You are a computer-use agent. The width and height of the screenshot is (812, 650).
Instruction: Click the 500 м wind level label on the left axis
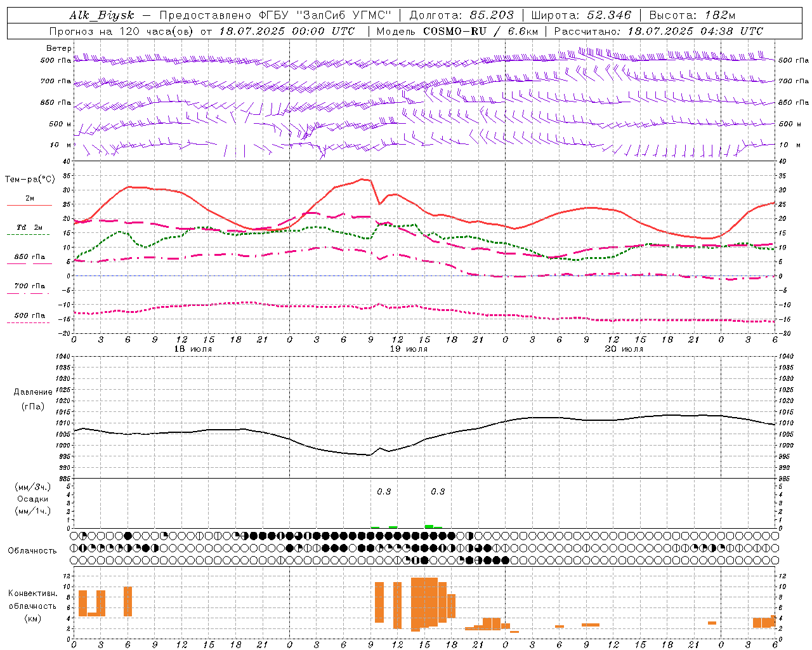[x=60, y=124]
